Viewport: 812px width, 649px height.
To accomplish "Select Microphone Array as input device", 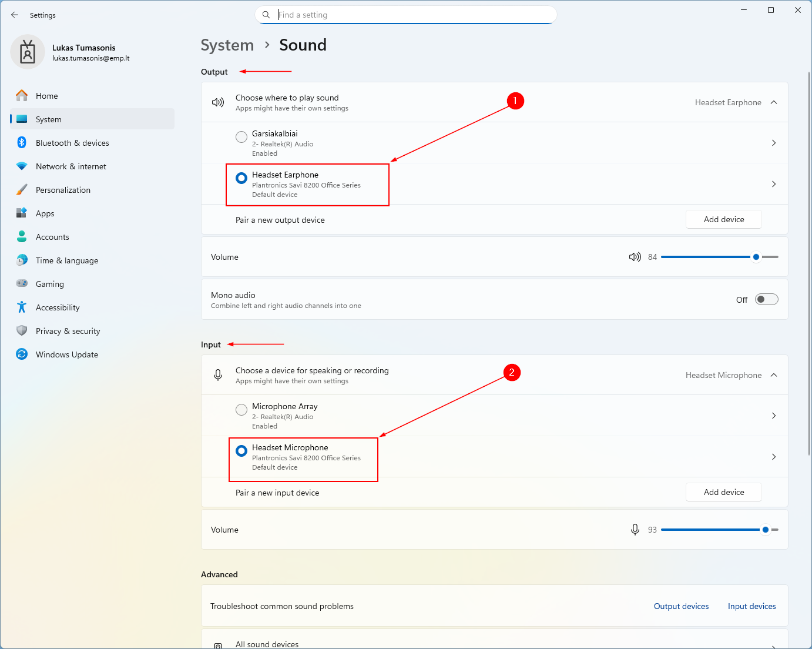I will pyautogui.click(x=241, y=409).
